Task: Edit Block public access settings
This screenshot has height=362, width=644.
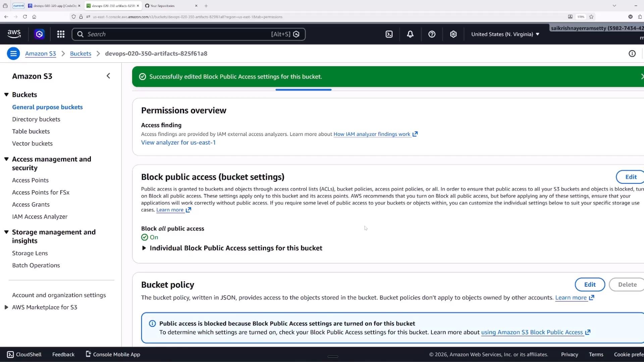Action: coord(631,177)
